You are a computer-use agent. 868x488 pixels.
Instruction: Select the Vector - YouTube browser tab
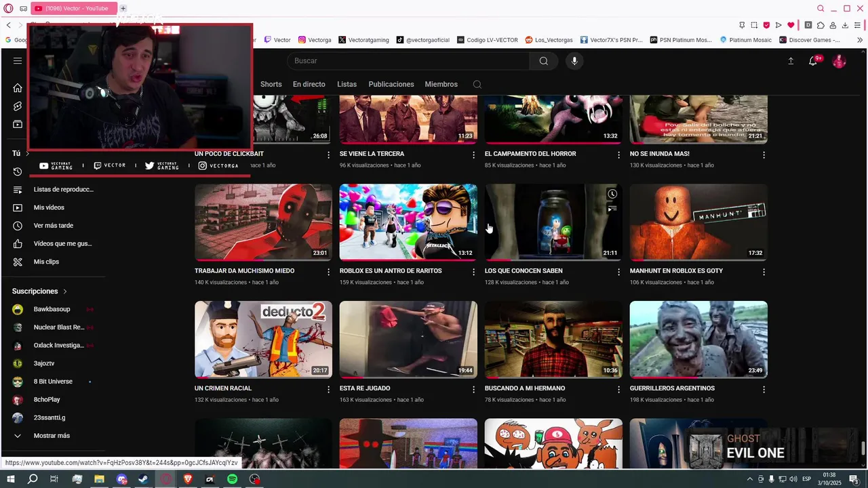pos(73,8)
